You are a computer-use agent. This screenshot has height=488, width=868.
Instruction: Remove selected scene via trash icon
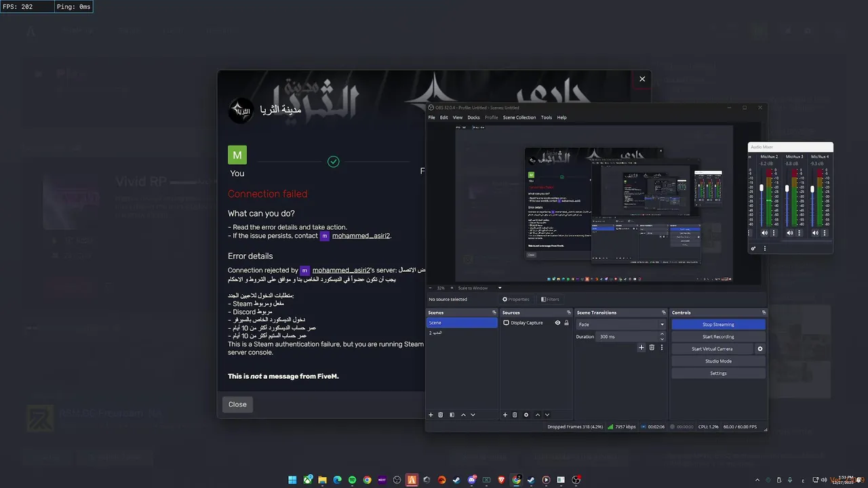tap(441, 415)
